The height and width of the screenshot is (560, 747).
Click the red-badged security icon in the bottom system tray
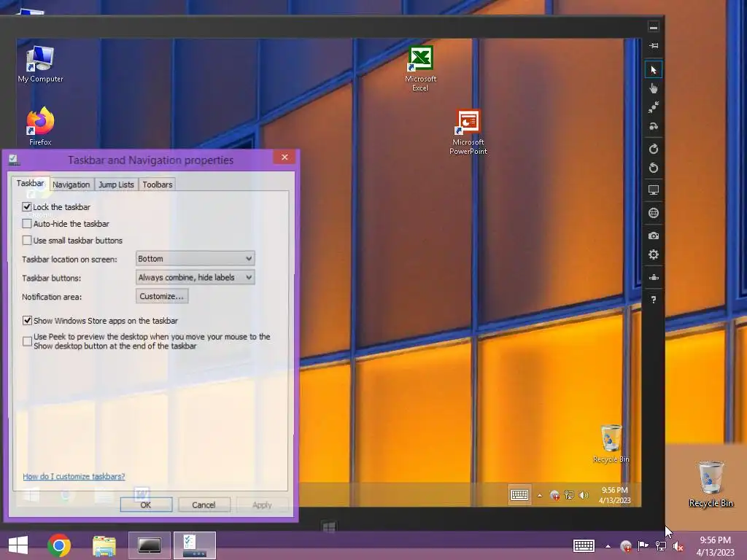coord(626,546)
